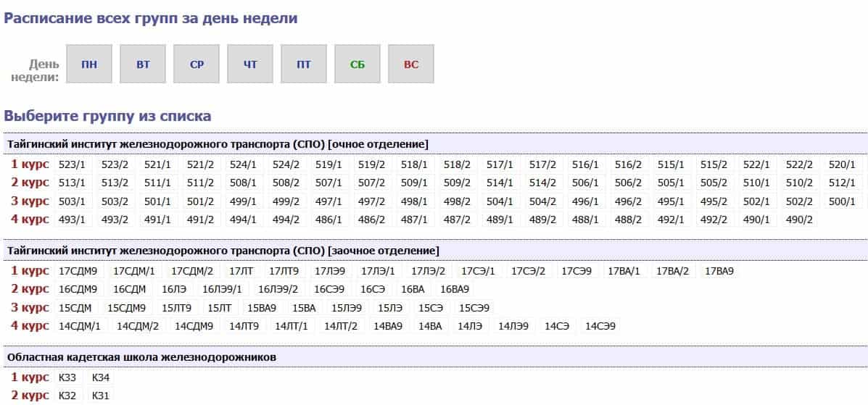Image resolution: width=868 pixels, height=405 pixels.
Task: Open group 522/2 schedule
Action: [x=799, y=164]
